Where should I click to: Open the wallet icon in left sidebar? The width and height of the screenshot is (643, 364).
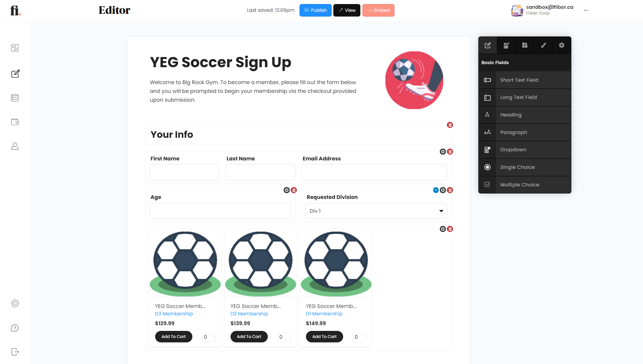(x=15, y=122)
